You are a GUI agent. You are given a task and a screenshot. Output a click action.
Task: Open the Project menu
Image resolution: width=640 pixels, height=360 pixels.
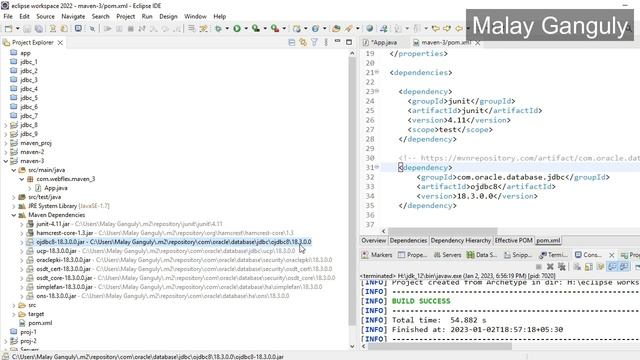coord(125,16)
